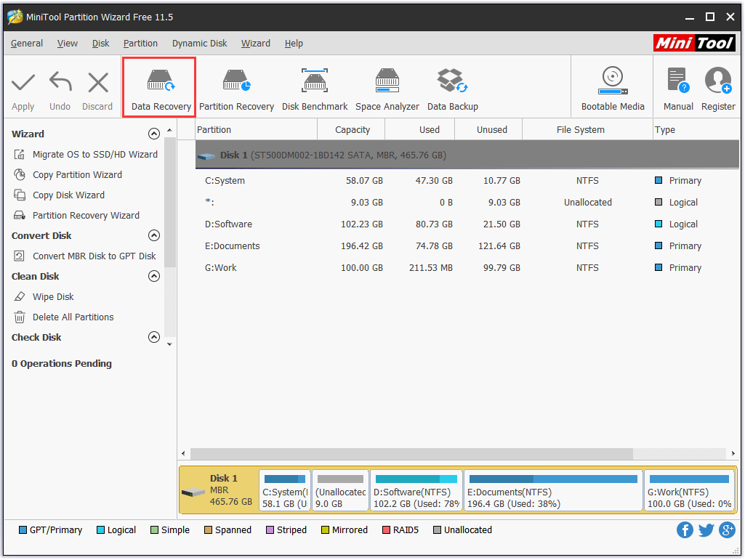Open Partition Recovery Wizard in sidebar
745x560 pixels.
[x=76, y=216]
